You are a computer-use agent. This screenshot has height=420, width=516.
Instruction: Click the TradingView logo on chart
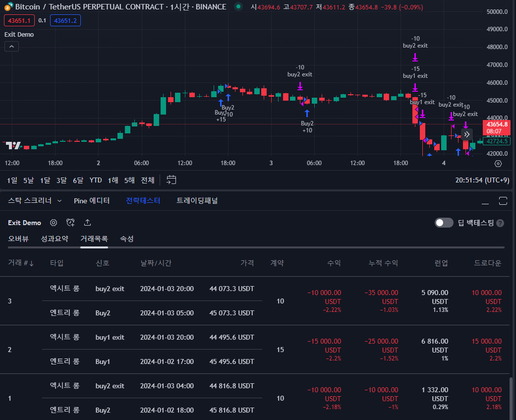[x=13, y=145]
